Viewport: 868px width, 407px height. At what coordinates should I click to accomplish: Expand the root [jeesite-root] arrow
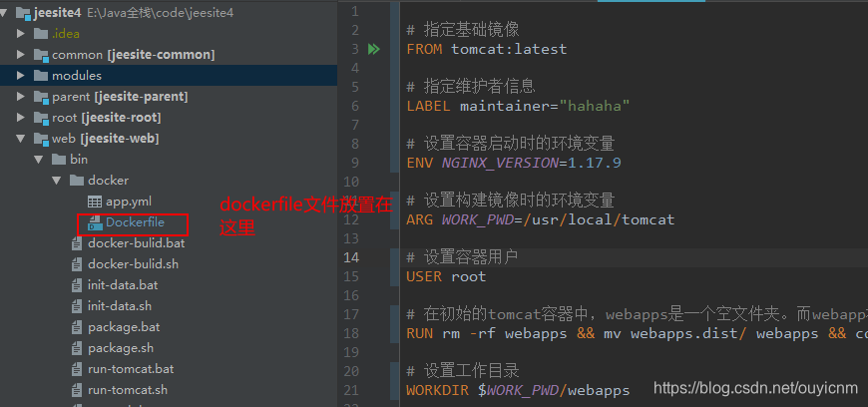tap(21, 118)
